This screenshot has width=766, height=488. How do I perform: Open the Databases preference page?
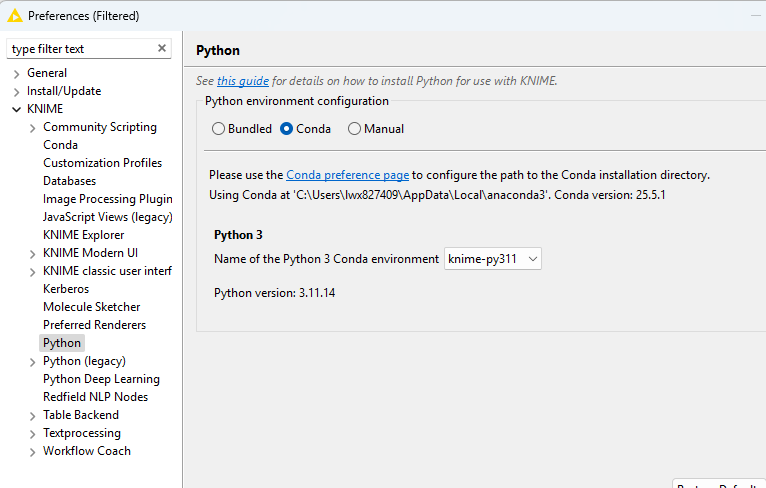[x=69, y=181]
